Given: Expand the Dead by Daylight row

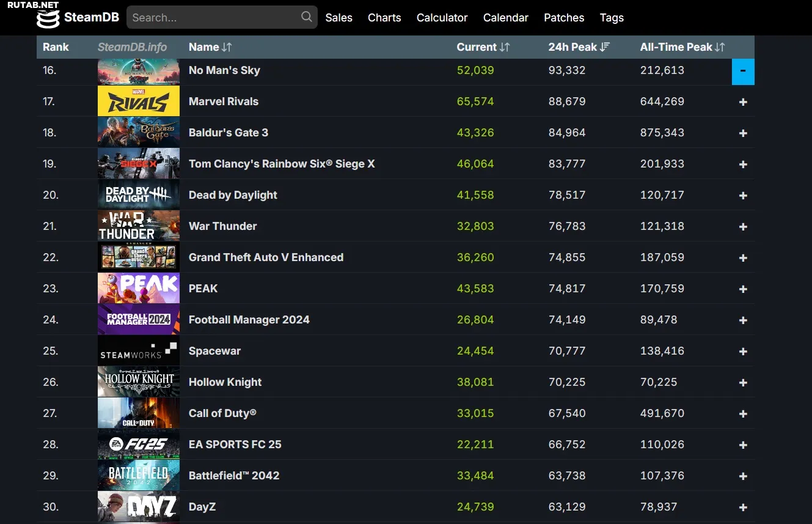Looking at the screenshot, I should (743, 196).
